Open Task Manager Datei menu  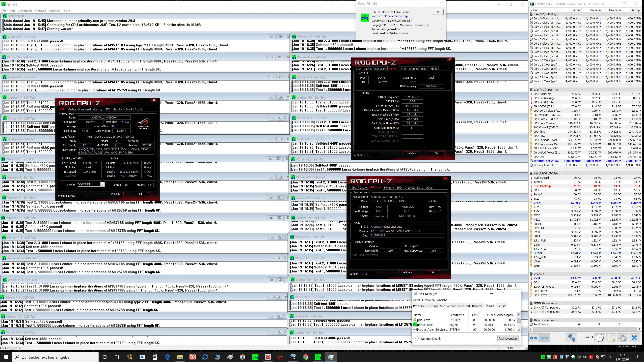point(416,300)
